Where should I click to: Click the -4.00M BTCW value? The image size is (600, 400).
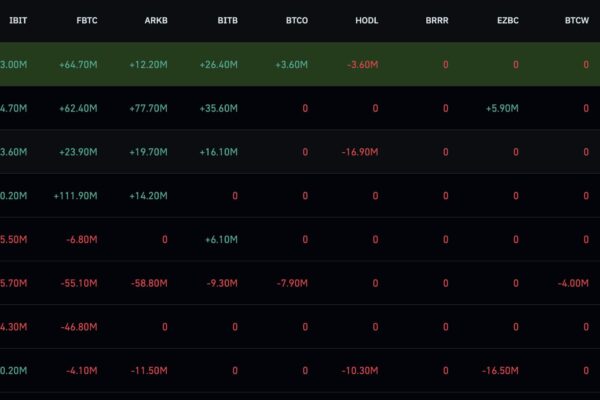573,283
